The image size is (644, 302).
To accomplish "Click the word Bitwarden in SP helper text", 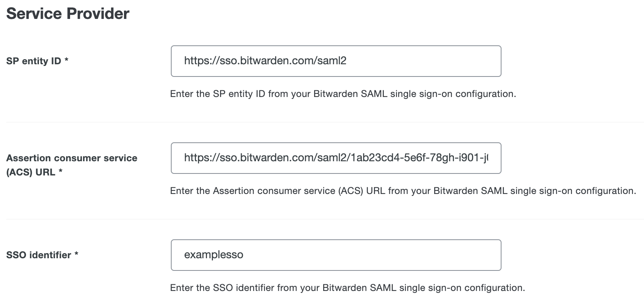I will point(337,94).
